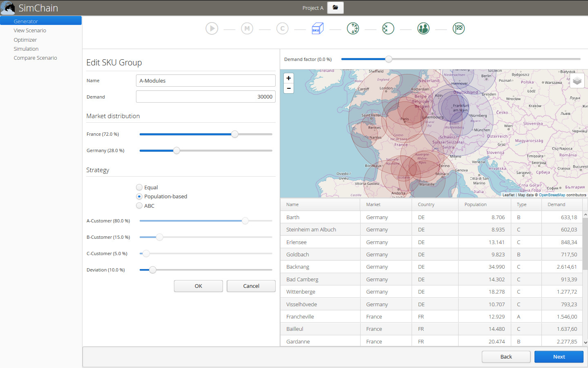
Task: Switch to Compare Scenario in sidebar
Action: click(x=35, y=58)
